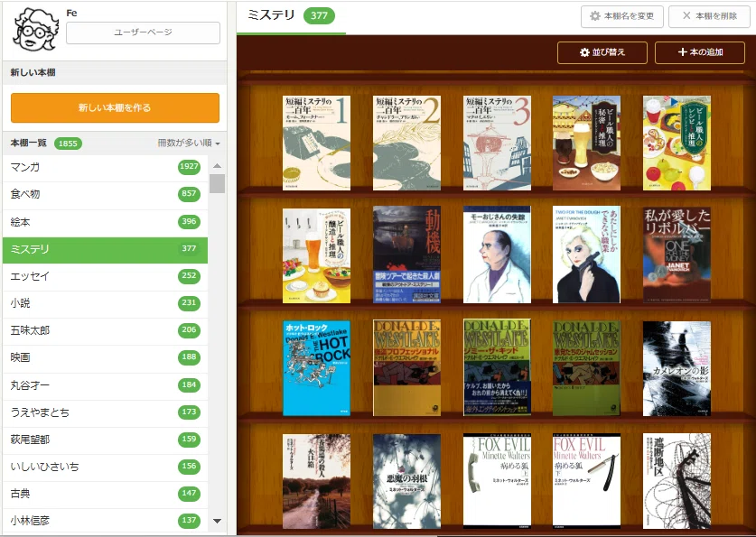Open book 短編ミステリの二百年 3

497,143
